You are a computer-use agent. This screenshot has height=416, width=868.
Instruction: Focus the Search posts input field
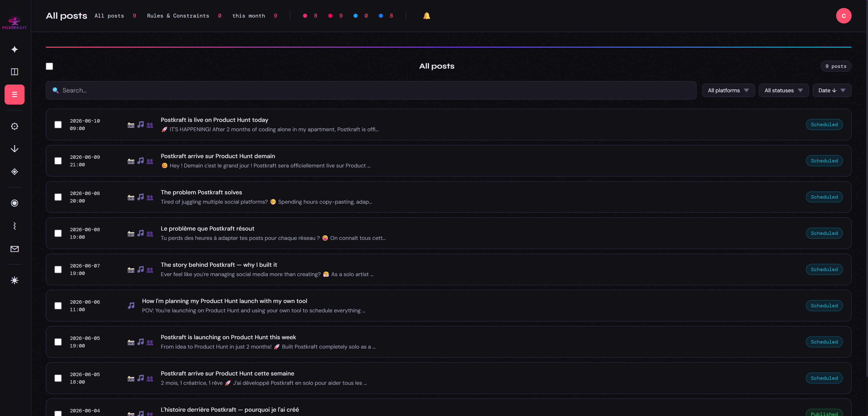pyautogui.click(x=371, y=90)
